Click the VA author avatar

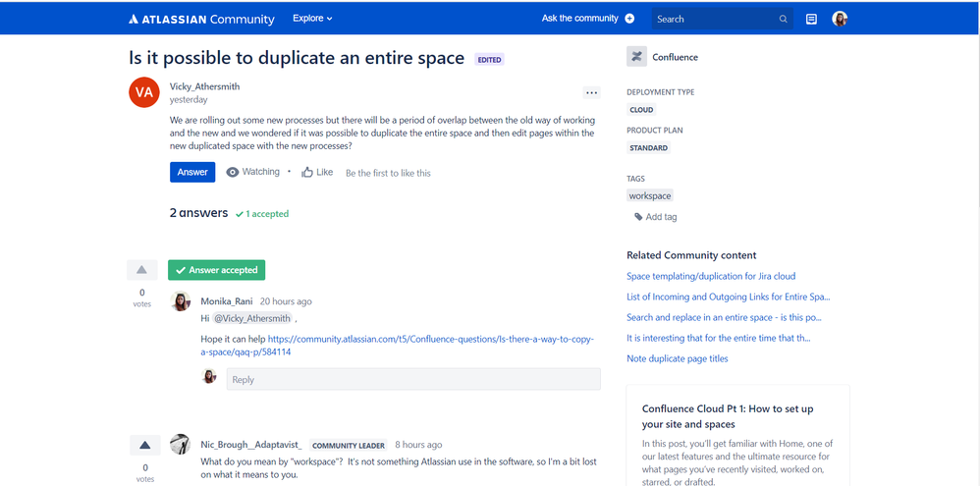(143, 92)
